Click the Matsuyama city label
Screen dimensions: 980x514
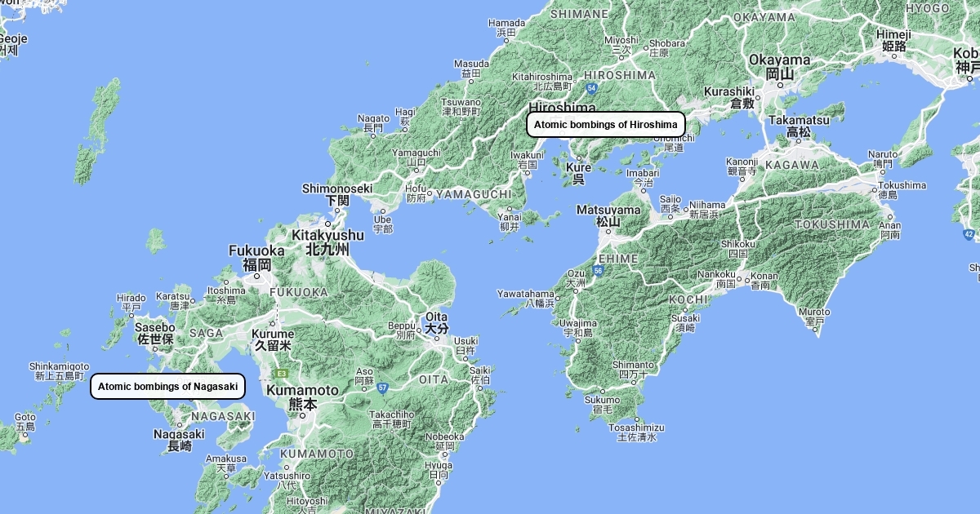tap(608, 210)
